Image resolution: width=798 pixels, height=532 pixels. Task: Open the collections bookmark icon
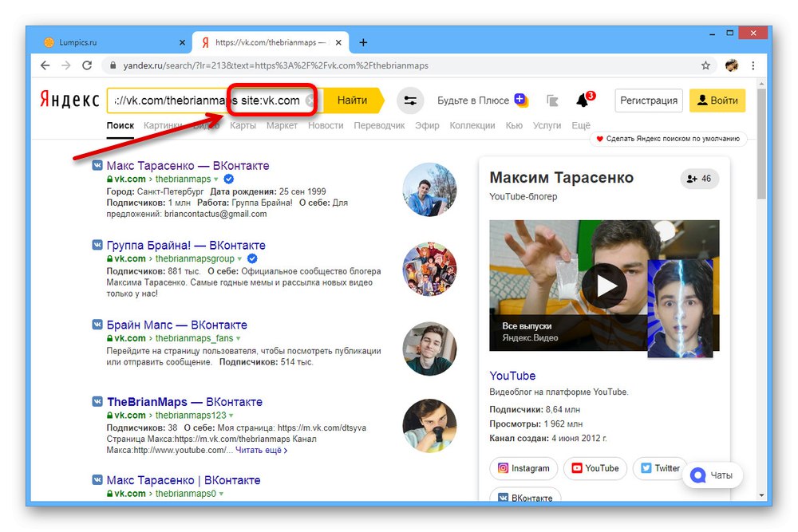tap(552, 100)
